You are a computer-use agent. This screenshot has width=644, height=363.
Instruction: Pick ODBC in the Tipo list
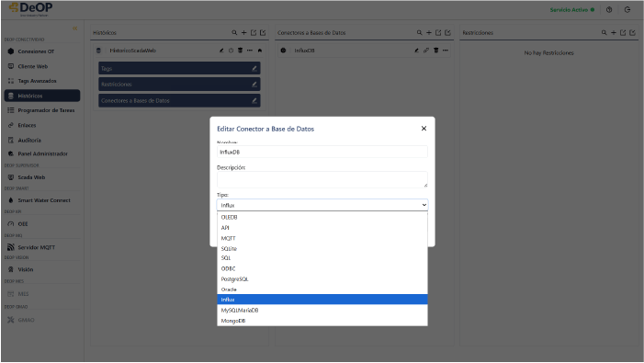click(x=322, y=268)
